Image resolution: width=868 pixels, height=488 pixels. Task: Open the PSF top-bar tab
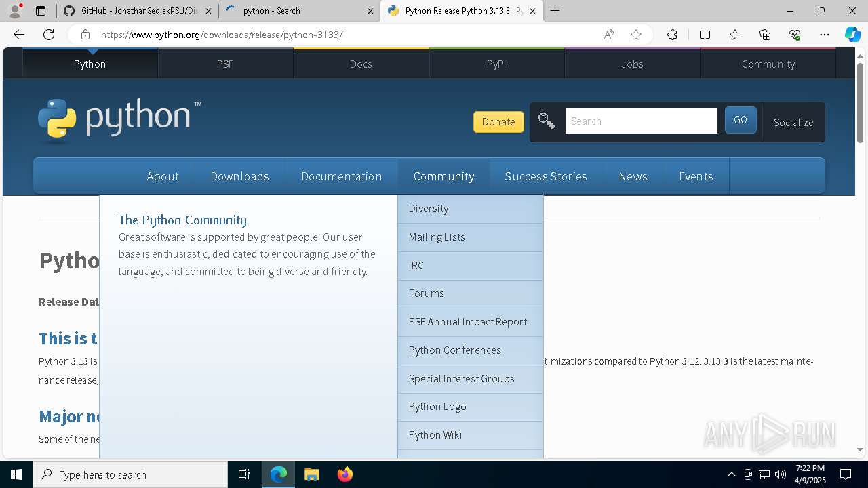[x=225, y=64]
